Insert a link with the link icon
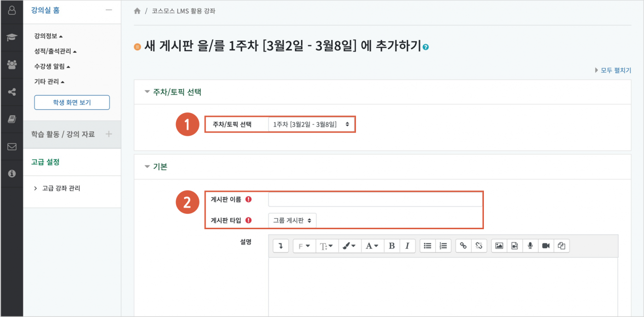The height and width of the screenshot is (317, 644). coord(463,246)
